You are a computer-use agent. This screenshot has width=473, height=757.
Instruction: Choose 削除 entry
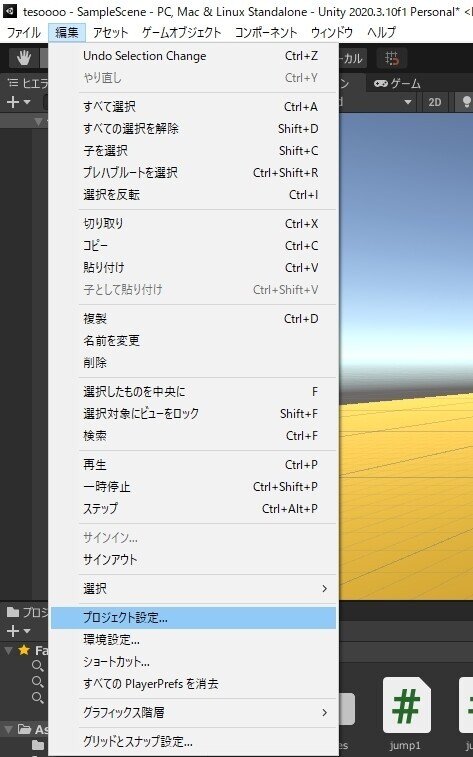(193, 363)
